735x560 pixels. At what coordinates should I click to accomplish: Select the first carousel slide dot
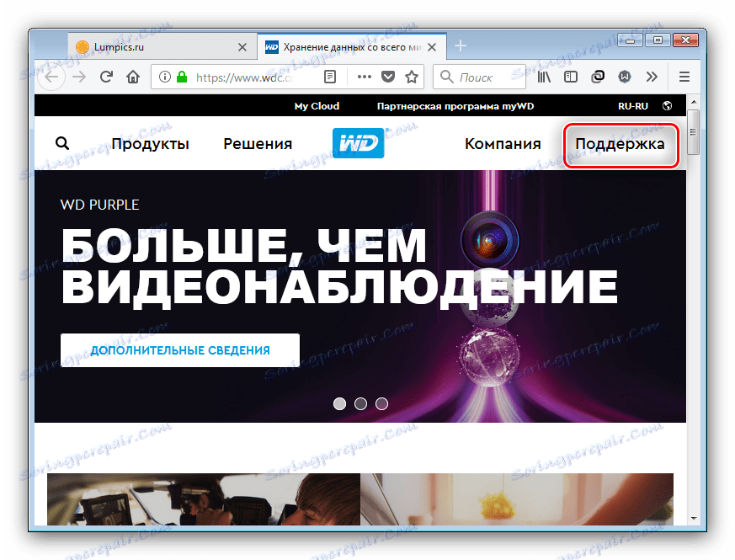click(x=340, y=404)
